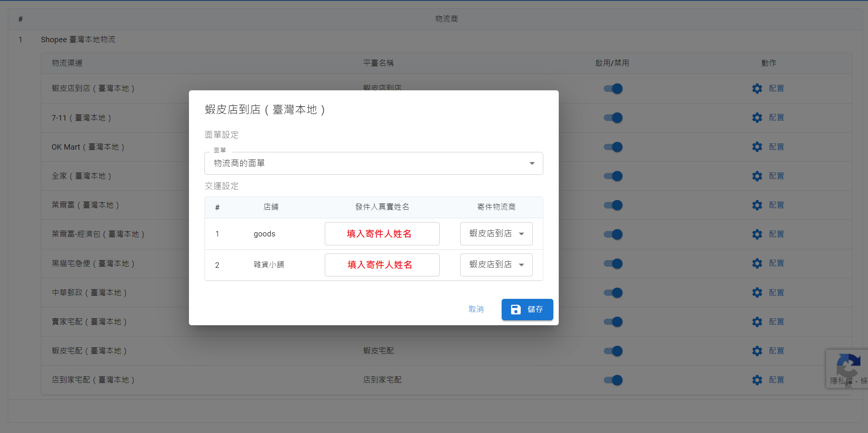This screenshot has height=433, width=868.
Task: Click gear icon for 全家 row
Action: (757, 176)
